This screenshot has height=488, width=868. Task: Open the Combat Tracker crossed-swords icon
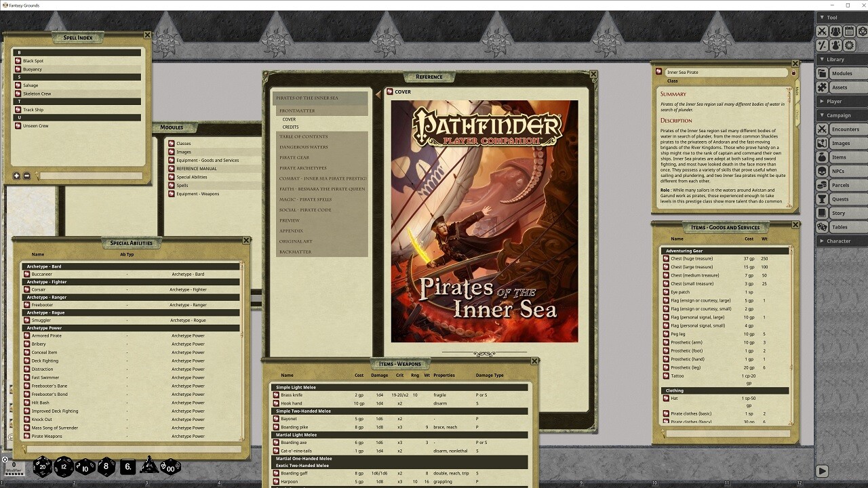[822, 30]
